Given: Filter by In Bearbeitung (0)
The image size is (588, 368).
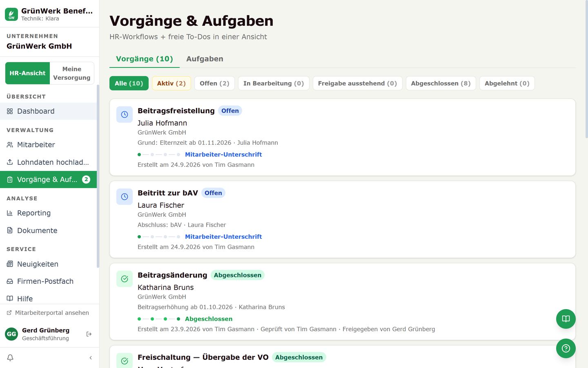Looking at the screenshot, I should [x=274, y=83].
